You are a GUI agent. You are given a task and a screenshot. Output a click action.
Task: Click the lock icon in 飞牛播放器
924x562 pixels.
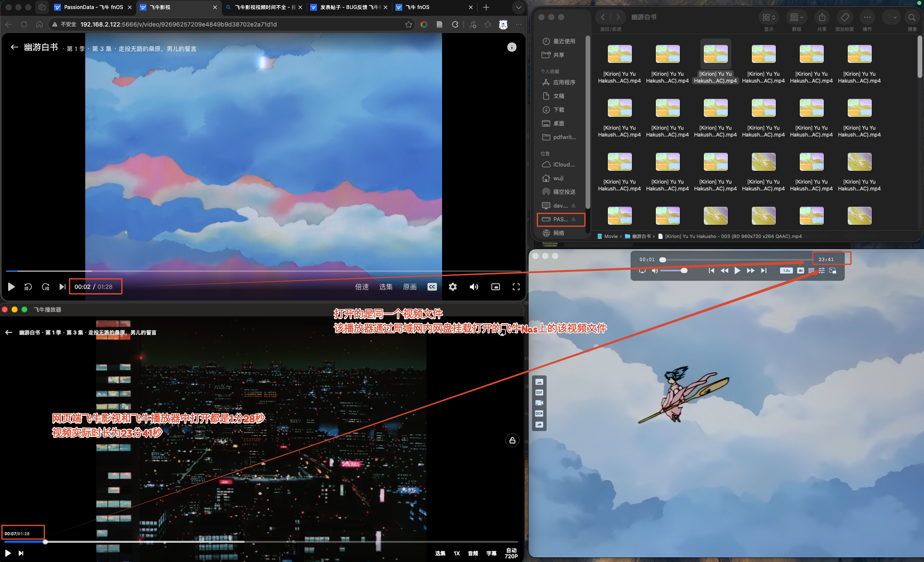coord(512,440)
